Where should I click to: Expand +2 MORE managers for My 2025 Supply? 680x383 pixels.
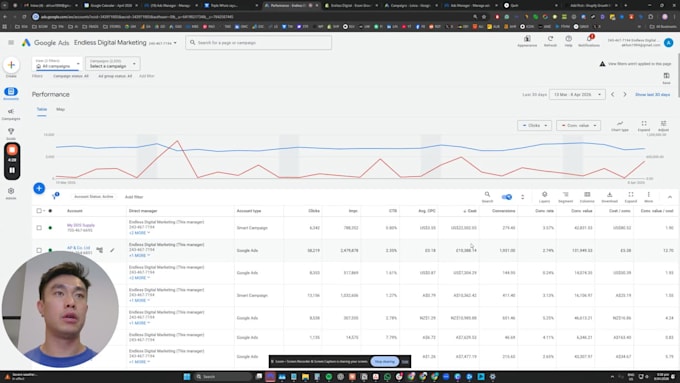pyautogui.click(x=140, y=233)
